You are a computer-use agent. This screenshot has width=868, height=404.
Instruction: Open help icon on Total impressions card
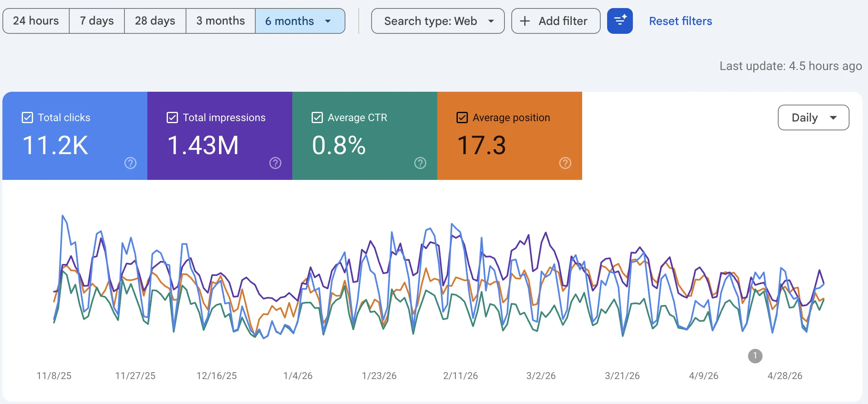tap(275, 163)
